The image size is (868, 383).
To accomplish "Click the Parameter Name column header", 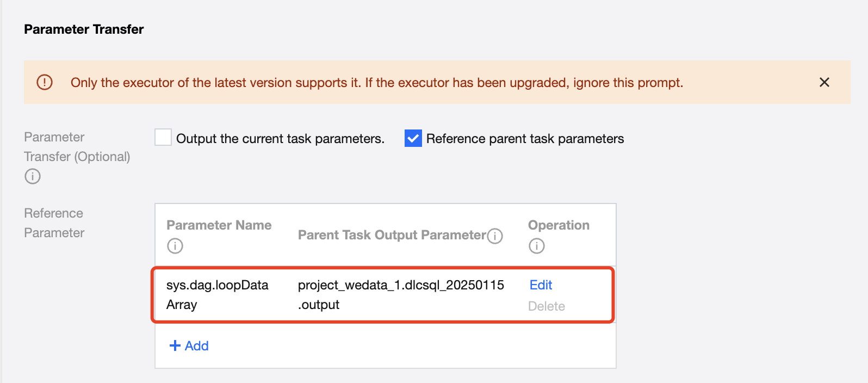I will [219, 225].
